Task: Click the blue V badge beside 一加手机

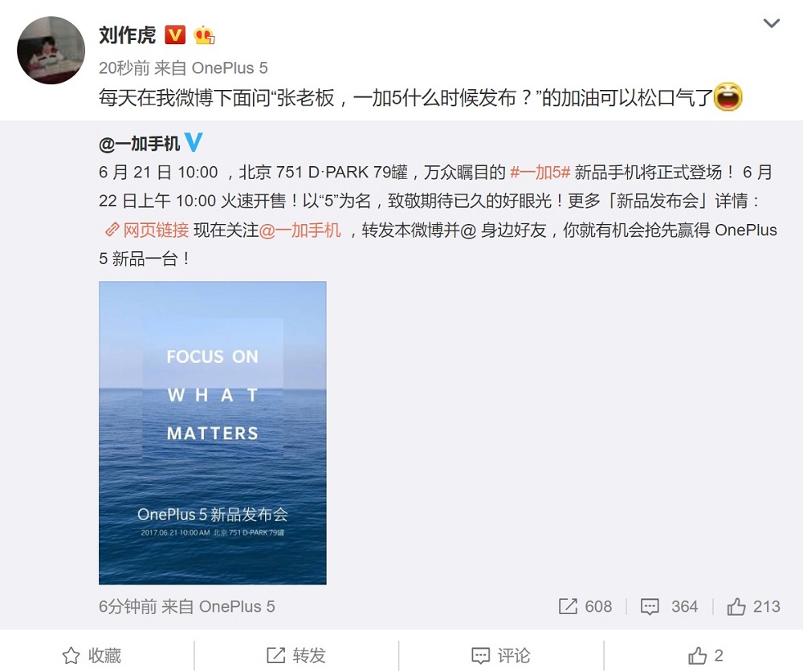Action: (193, 142)
